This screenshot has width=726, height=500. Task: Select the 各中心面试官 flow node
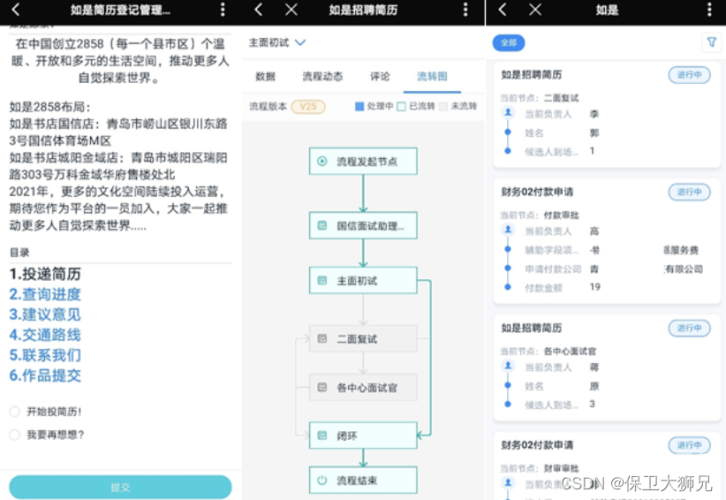tap(363, 388)
